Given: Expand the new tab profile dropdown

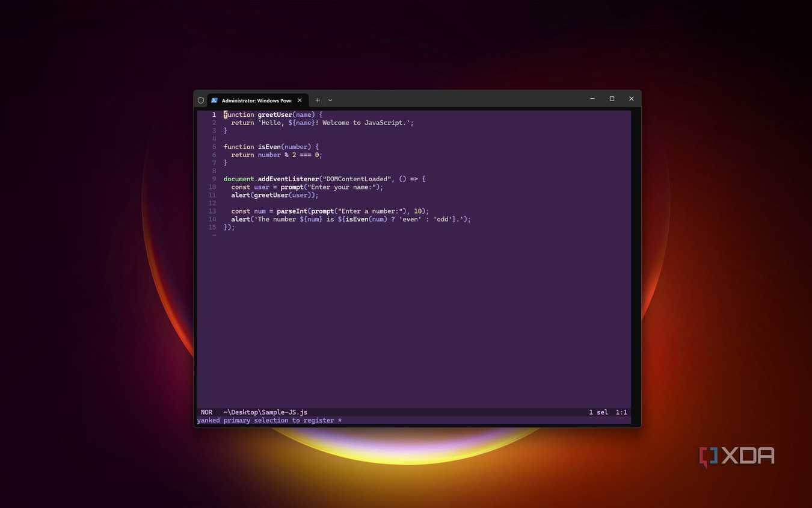Looking at the screenshot, I should click(x=330, y=101).
